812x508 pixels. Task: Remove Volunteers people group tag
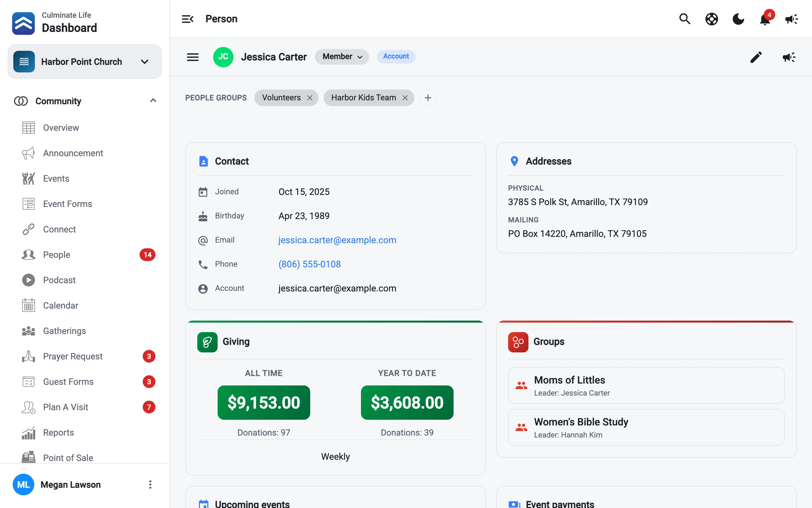[x=310, y=98]
